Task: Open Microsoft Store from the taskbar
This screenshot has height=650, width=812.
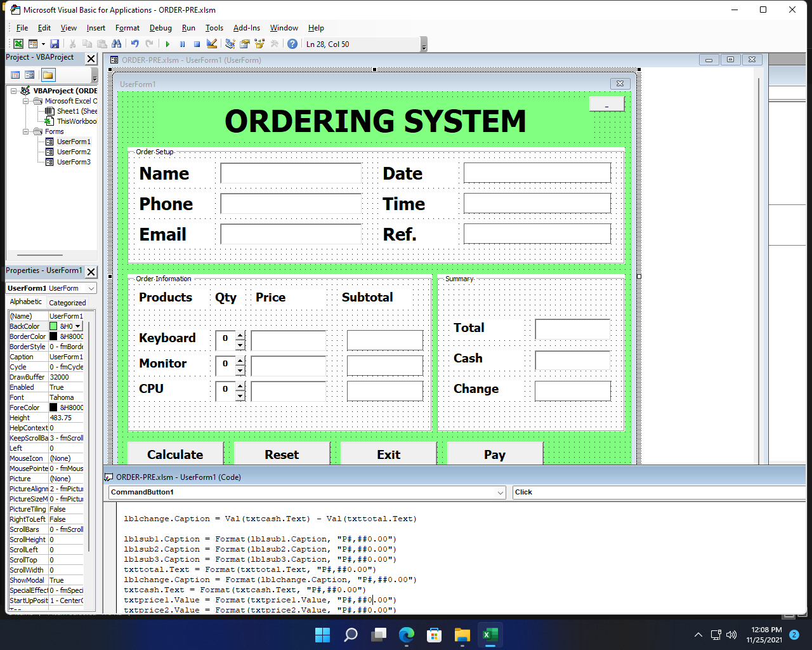Action: (x=434, y=634)
